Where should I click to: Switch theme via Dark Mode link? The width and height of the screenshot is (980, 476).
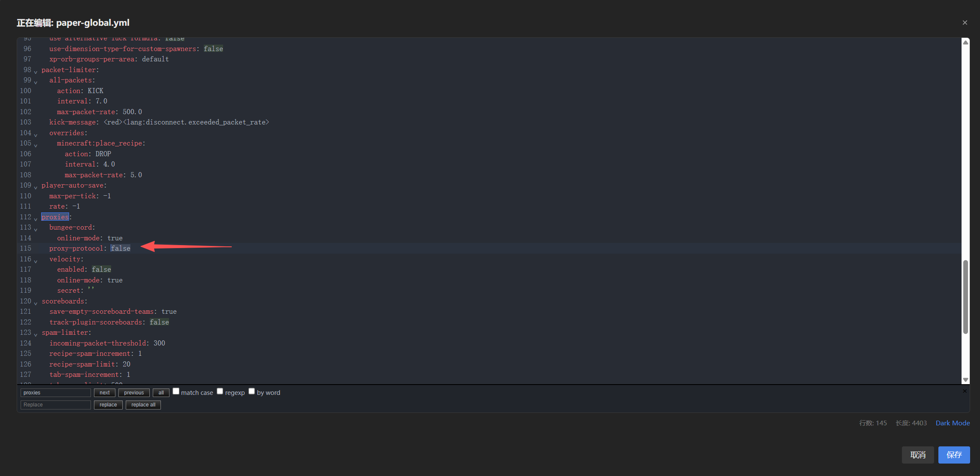953,423
